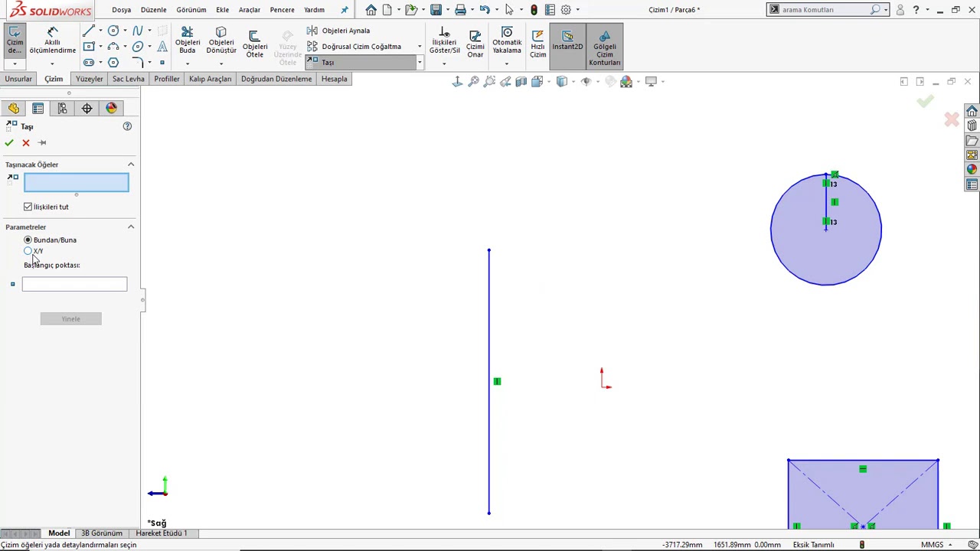Confirm Taşı with green checkmark

tap(9, 142)
